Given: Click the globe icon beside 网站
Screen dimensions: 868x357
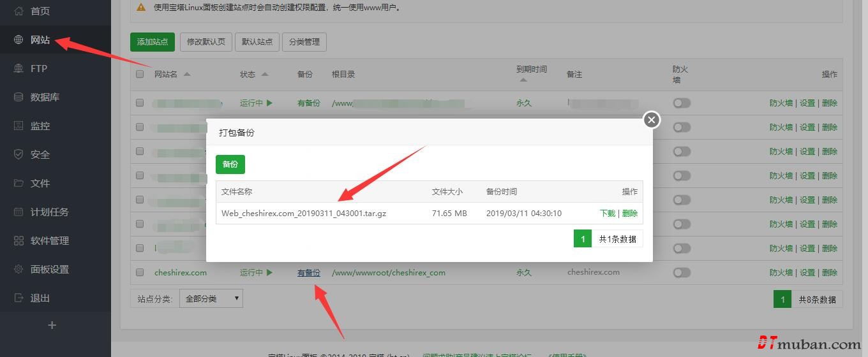Looking at the screenshot, I should pos(19,40).
